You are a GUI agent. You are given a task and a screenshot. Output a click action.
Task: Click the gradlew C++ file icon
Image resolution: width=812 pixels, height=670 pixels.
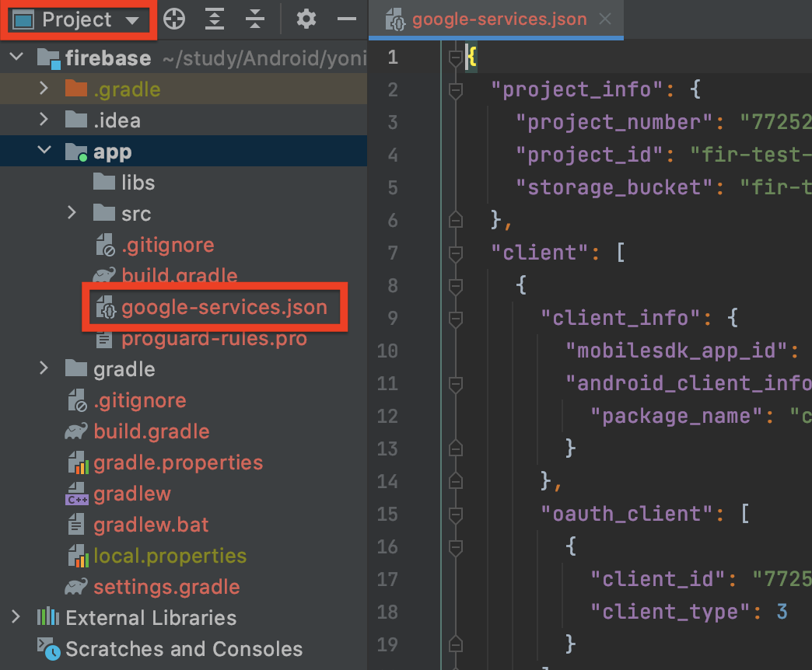pyautogui.click(x=77, y=494)
